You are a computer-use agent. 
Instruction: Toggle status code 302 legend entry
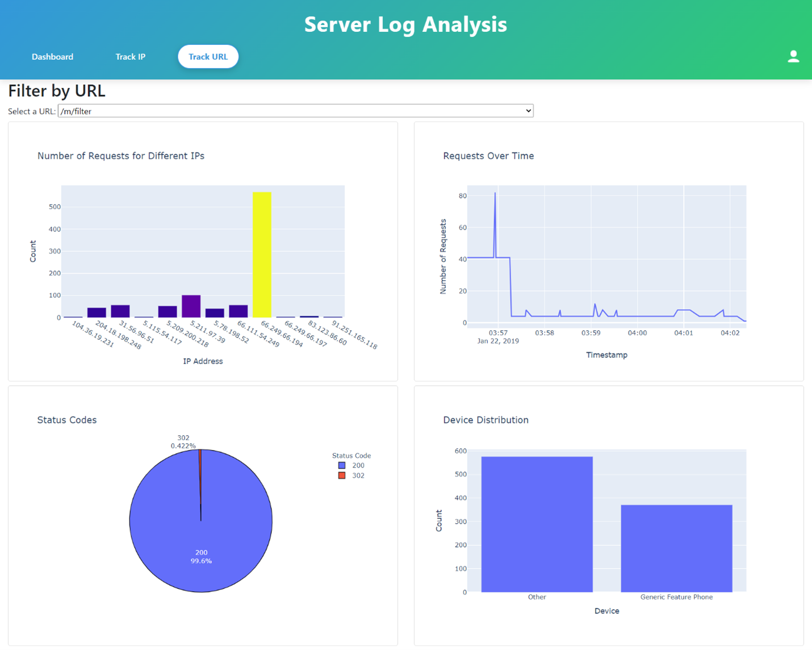point(358,476)
